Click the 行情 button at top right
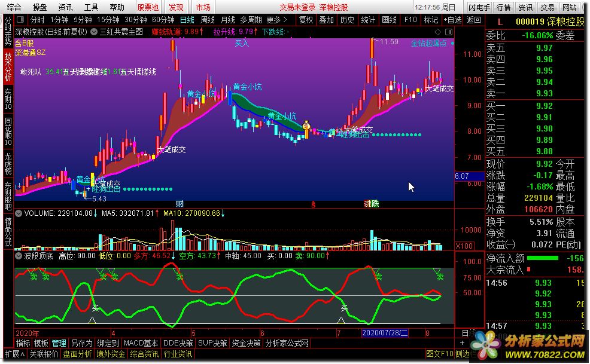Image resolution: width=590 pixels, height=364 pixels. [x=503, y=7]
